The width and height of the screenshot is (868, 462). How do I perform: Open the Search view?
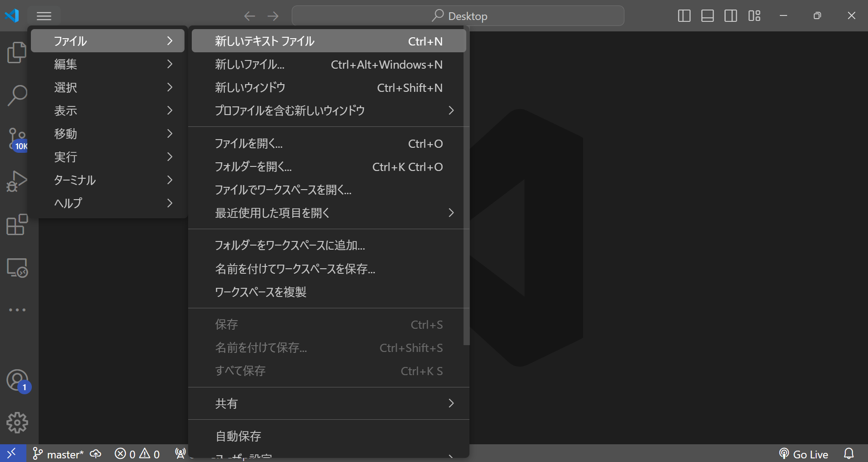[x=17, y=95]
